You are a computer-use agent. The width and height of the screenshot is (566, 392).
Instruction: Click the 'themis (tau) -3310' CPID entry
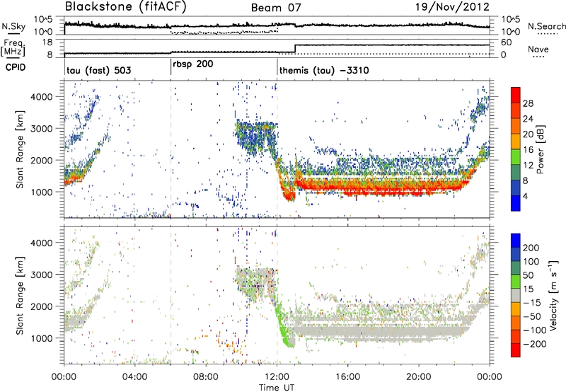pos(324,70)
